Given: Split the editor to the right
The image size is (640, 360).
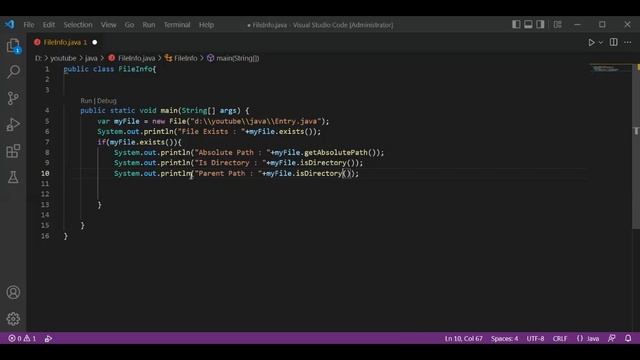Looking at the screenshot, I should coord(613,42).
